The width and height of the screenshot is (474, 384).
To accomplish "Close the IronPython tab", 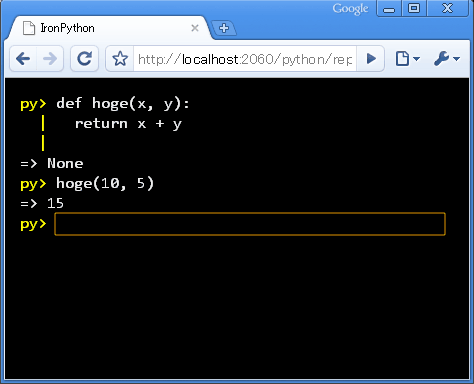I will 195,28.
